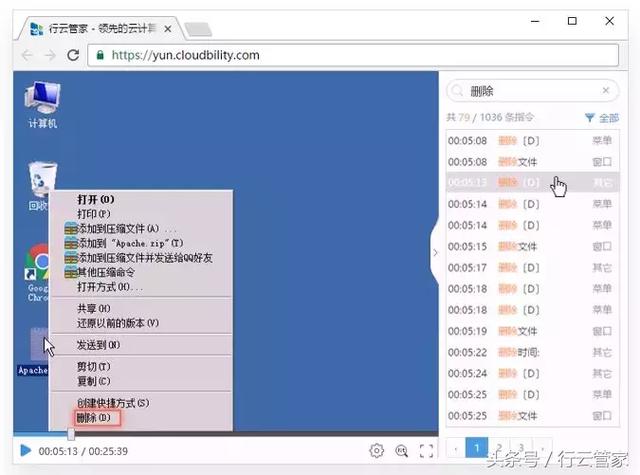Collapse the command side panel arrow
Viewport: 640px width, 475px height.
(435, 253)
